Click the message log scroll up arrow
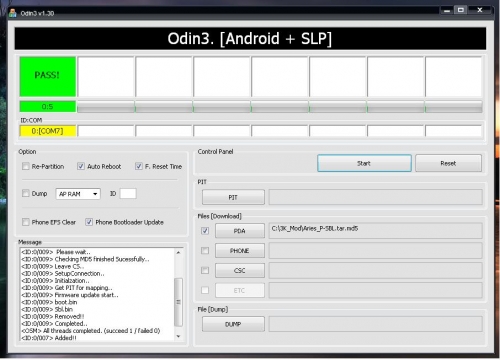Viewport: 500px width, 360px height. (178, 253)
